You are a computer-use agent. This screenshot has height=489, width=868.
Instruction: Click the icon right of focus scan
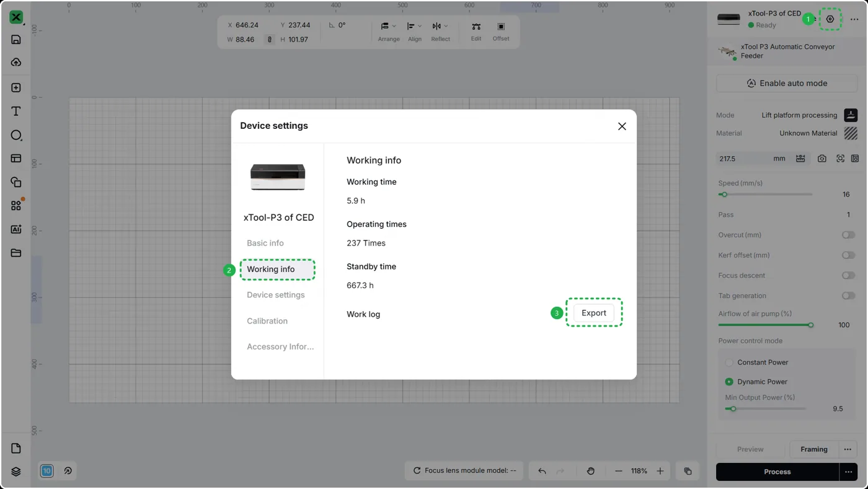point(855,159)
